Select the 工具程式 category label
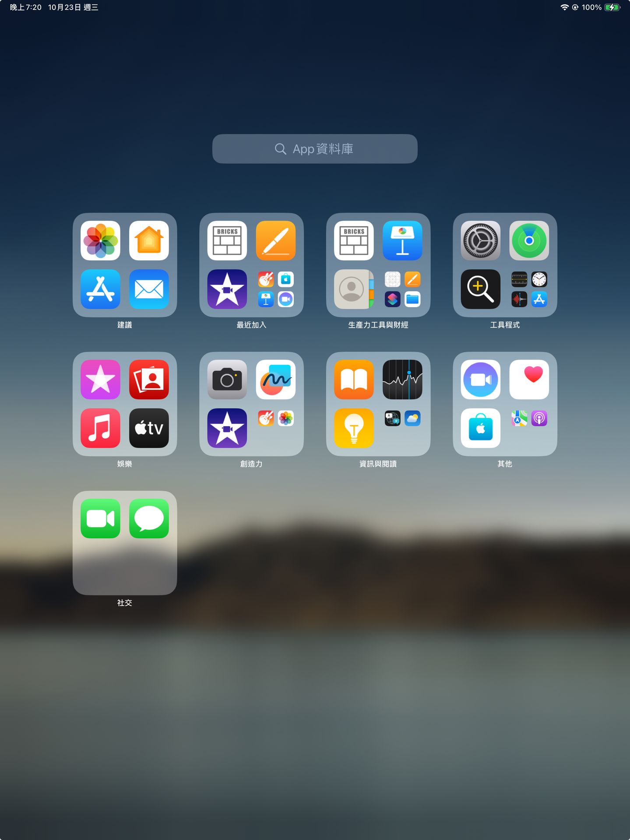Image resolution: width=630 pixels, height=840 pixels. click(505, 325)
